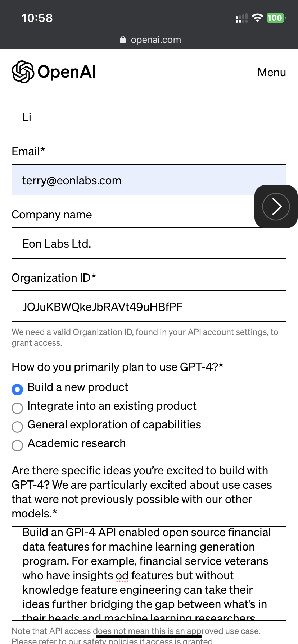The height and width of the screenshot is (644, 298).
Task: Tap the battery indicator showing 100
Action: pyautogui.click(x=275, y=18)
